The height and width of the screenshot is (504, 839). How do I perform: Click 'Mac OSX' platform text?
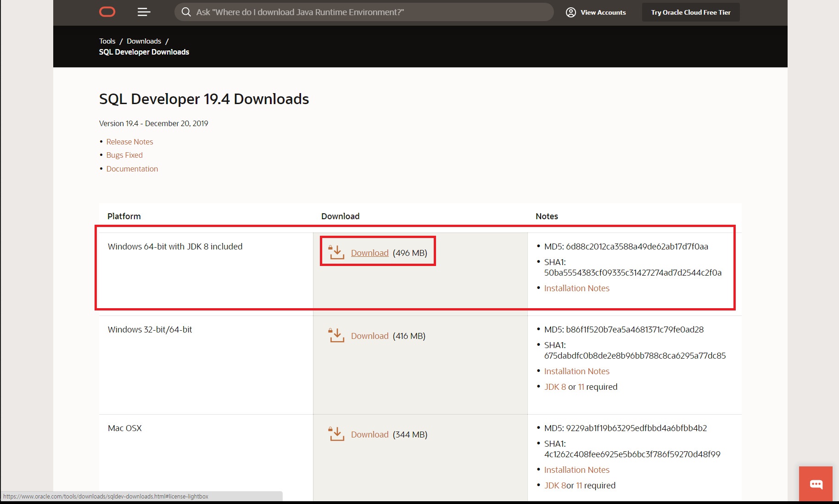124,428
